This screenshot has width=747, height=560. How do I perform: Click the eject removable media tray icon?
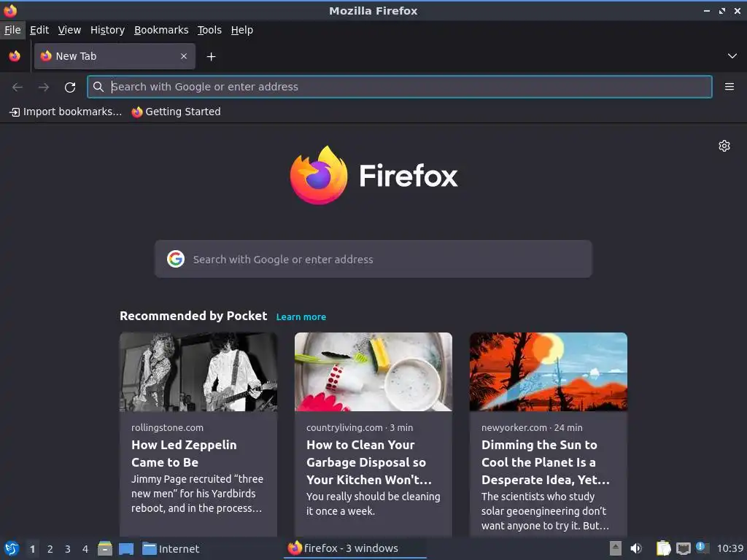click(x=616, y=548)
